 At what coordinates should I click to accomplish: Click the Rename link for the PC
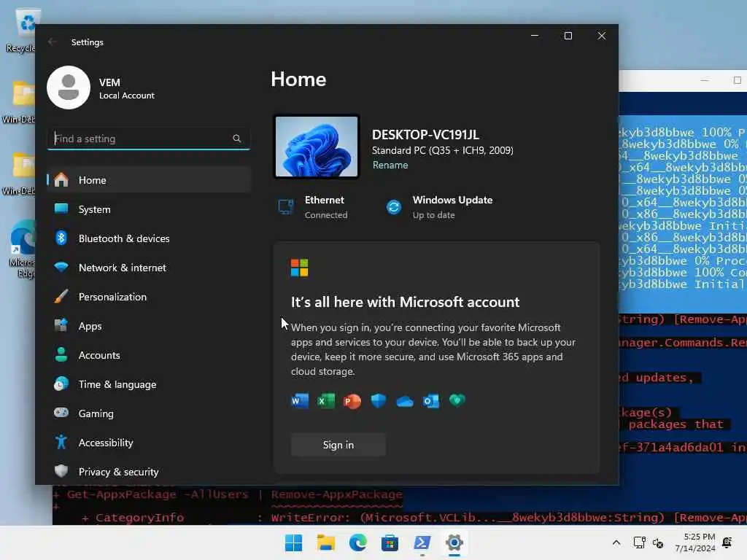[390, 166]
